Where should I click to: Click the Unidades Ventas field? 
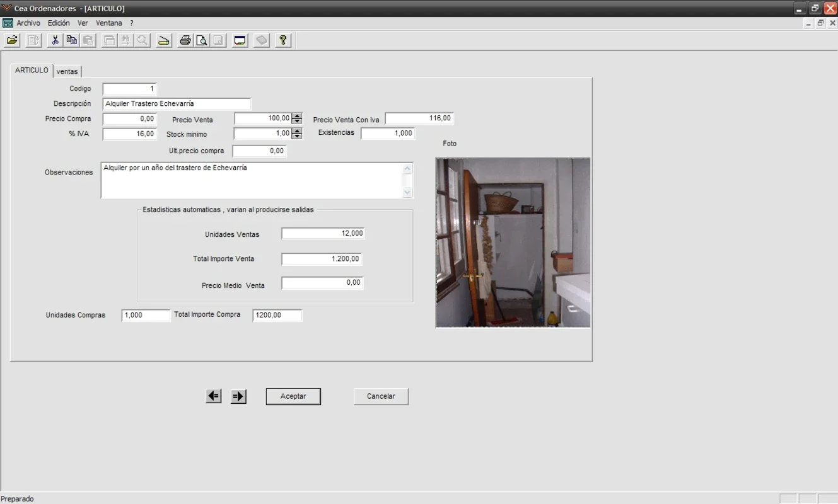pyautogui.click(x=323, y=234)
